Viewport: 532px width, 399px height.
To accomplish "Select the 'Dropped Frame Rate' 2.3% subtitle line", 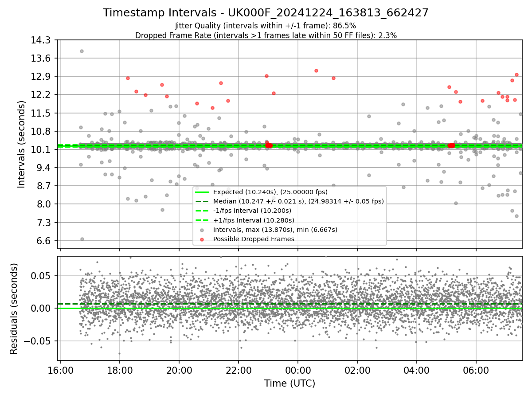I will click(x=266, y=35).
